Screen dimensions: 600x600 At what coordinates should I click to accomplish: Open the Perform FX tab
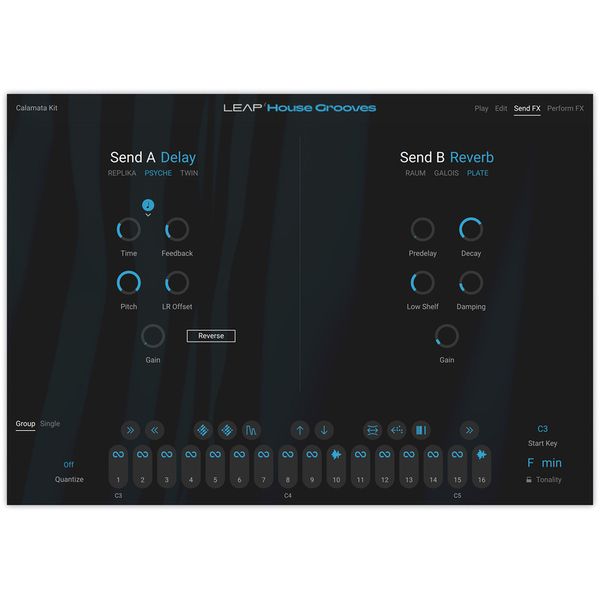[566, 108]
